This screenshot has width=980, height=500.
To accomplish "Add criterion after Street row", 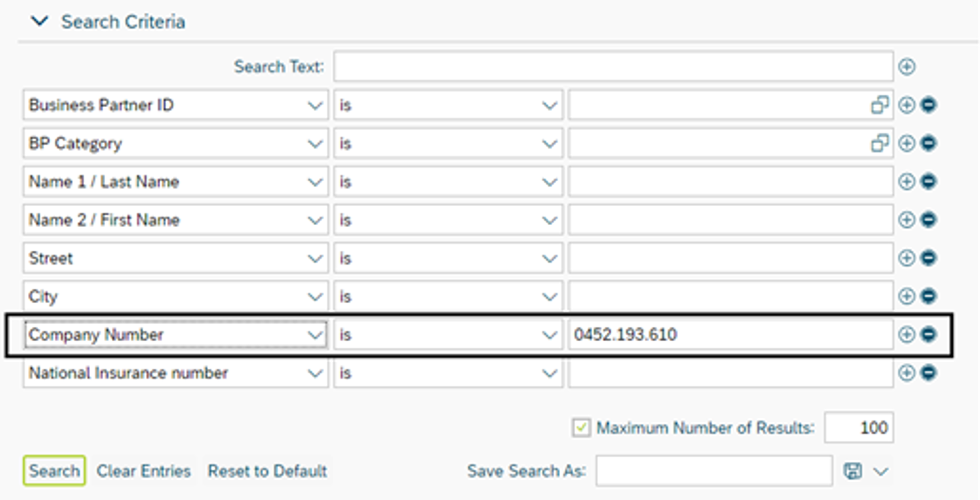I will [x=906, y=258].
